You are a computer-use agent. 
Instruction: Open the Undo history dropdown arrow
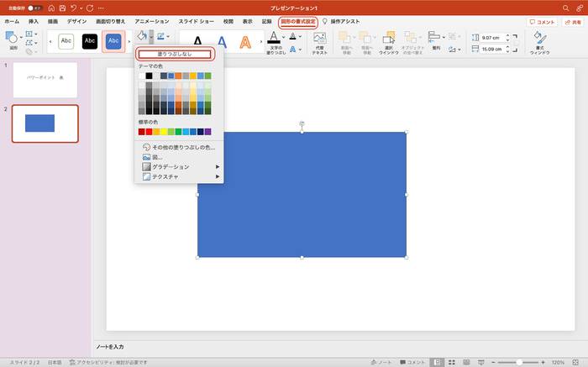click(x=81, y=8)
